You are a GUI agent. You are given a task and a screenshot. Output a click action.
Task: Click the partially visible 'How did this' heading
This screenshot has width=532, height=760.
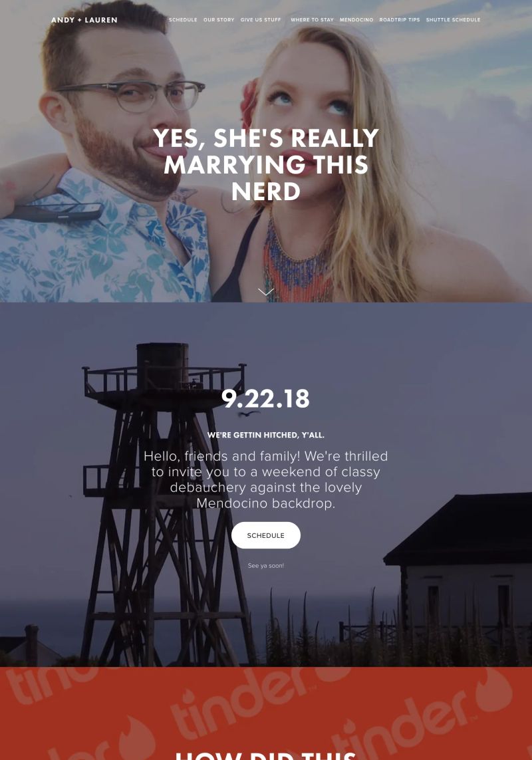click(x=266, y=755)
